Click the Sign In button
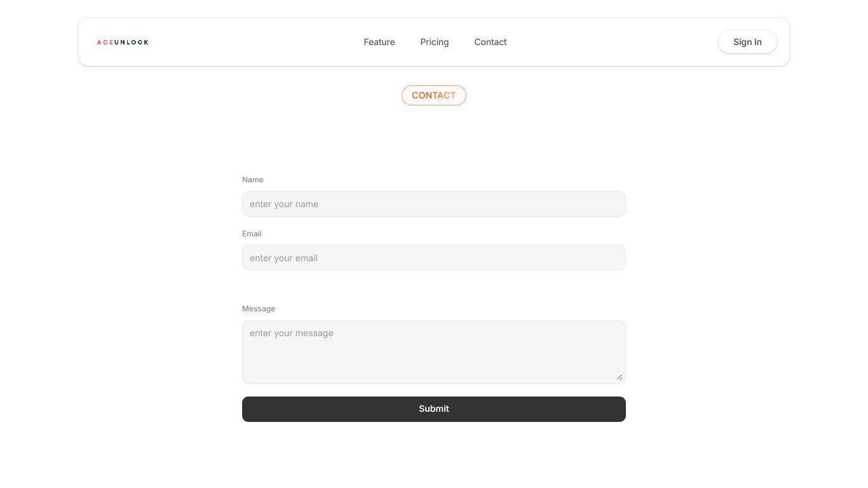The width and height of the screenshot is (868, 488). point(747,42)
